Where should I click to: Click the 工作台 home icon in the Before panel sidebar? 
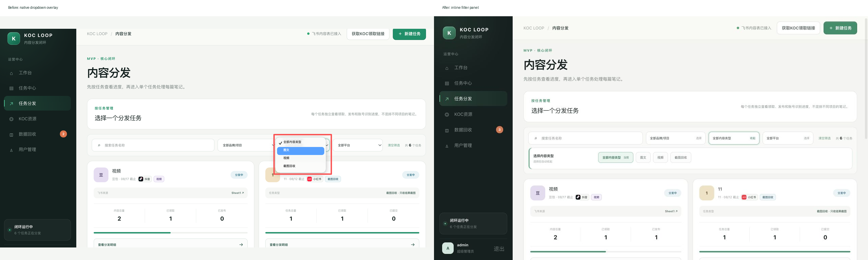[11, 73]
